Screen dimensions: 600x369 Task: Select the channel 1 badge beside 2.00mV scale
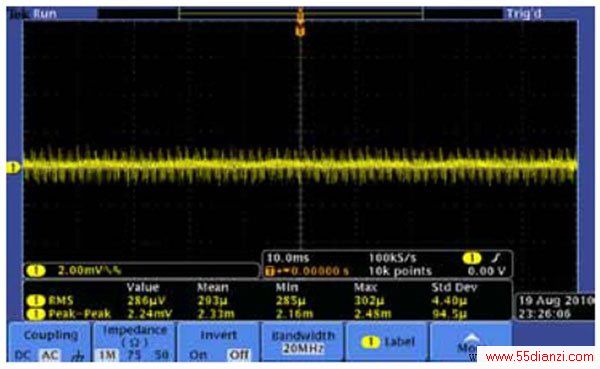[36, 271]
